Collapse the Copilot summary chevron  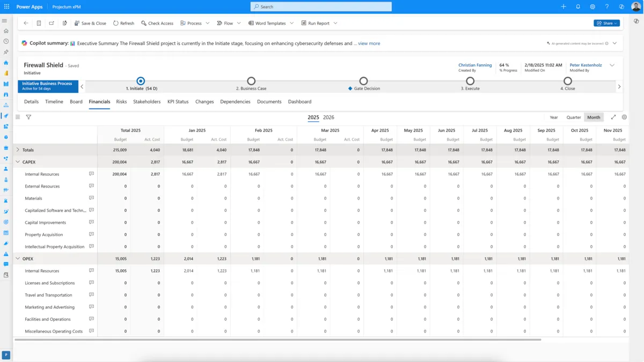pyautogui.click(x=614, y=43)
